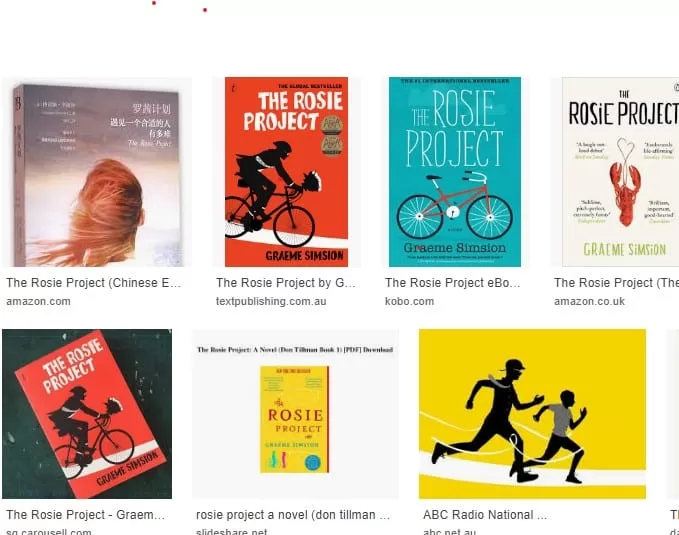Visit the textpublishing.com.au source link

[x=271, y=302]
